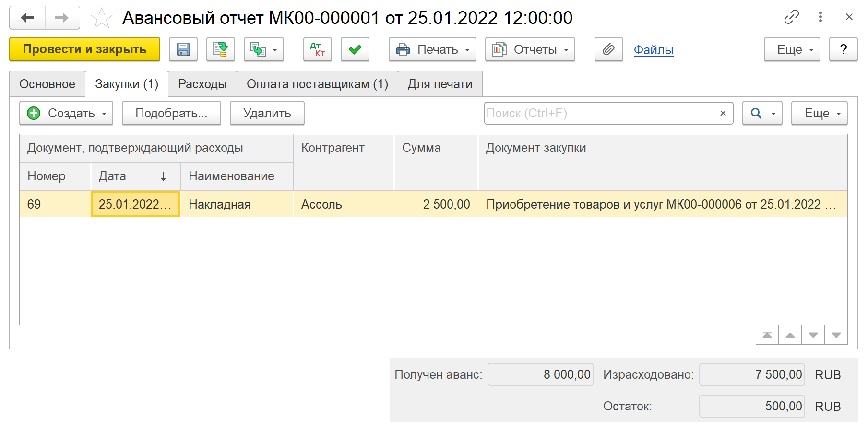Copy link to document via chain icon
The width and height of the screenshot is (868, 431).
[x=792, y=17]
